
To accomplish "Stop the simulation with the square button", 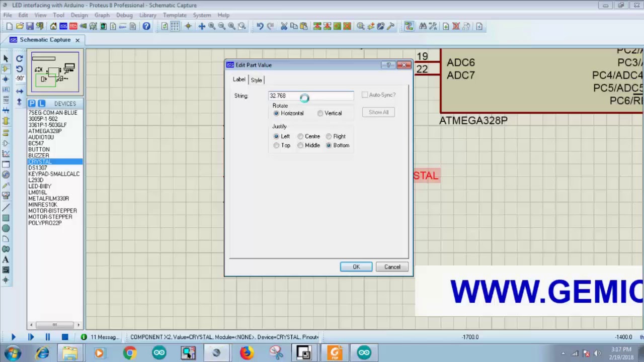I will (x=64, y=337).
